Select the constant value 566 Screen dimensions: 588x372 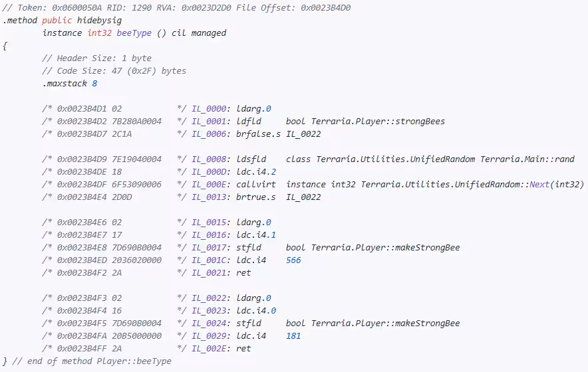click(293, 260)
